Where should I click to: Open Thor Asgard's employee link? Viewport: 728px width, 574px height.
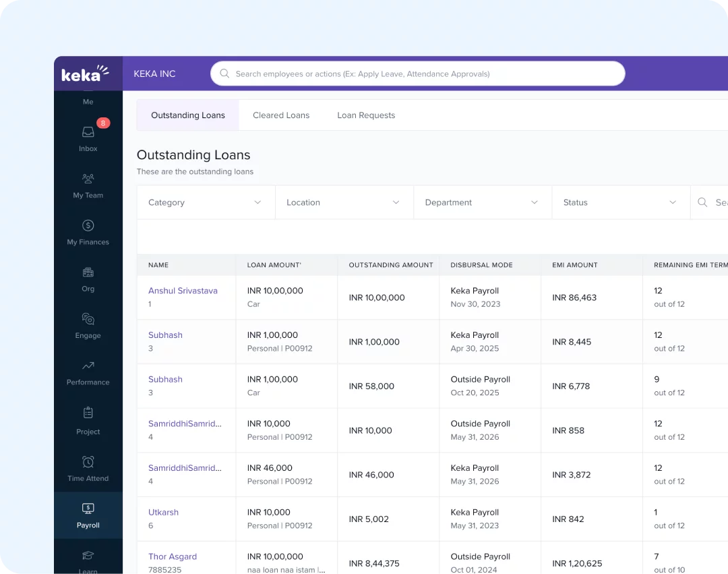pos(173,556)
